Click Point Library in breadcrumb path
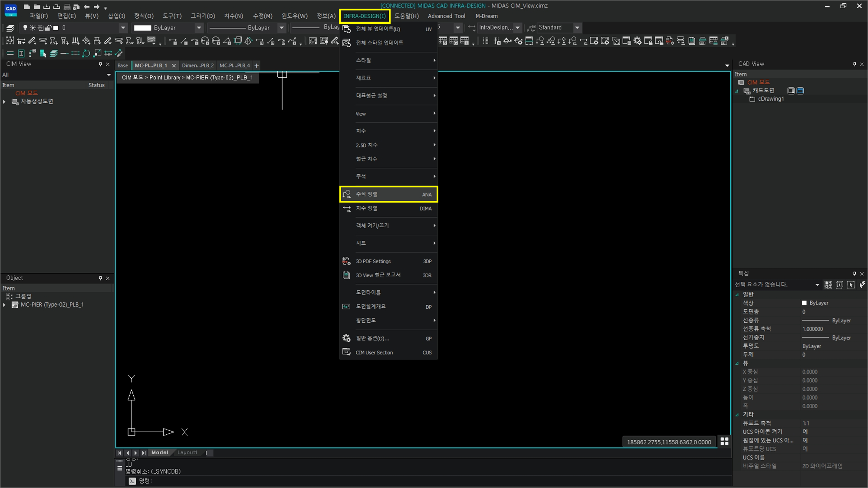 165,78
